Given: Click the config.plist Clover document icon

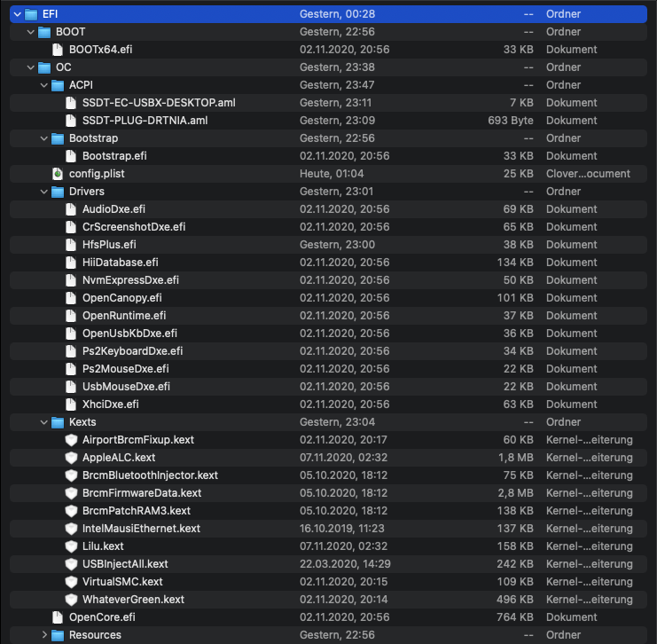Looking at the screenshot, I should coord(58,174).
